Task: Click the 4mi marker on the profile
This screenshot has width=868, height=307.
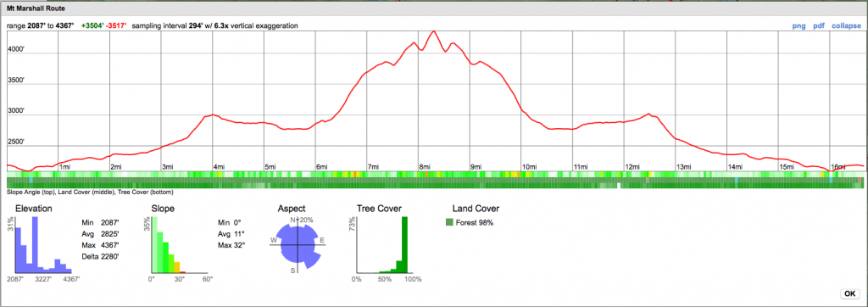Action: [220, 167]
